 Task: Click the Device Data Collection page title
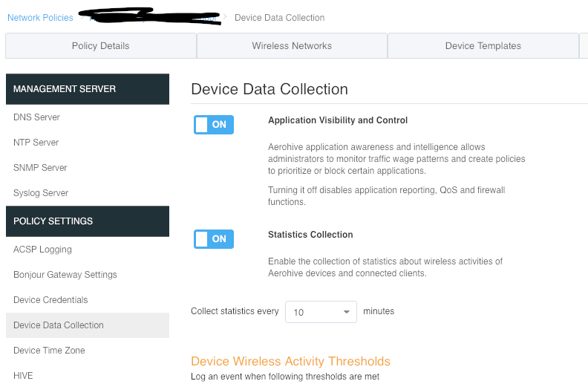click(x=269, y=89)
